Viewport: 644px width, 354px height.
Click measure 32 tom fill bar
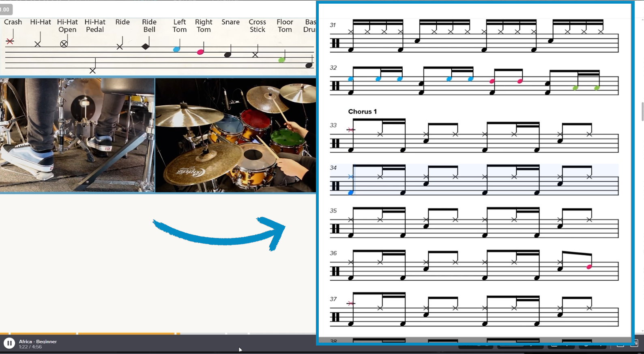click(474, 81)
